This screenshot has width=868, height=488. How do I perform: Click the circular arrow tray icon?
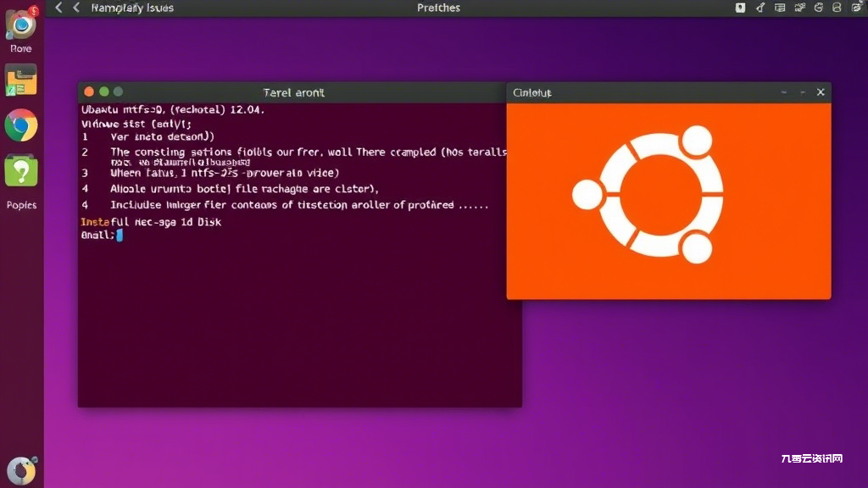coord(819,7)
